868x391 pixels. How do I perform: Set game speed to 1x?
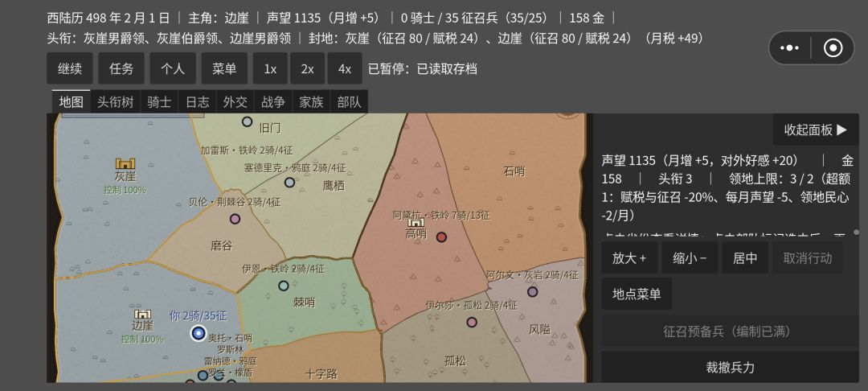[x=270, y=68]
